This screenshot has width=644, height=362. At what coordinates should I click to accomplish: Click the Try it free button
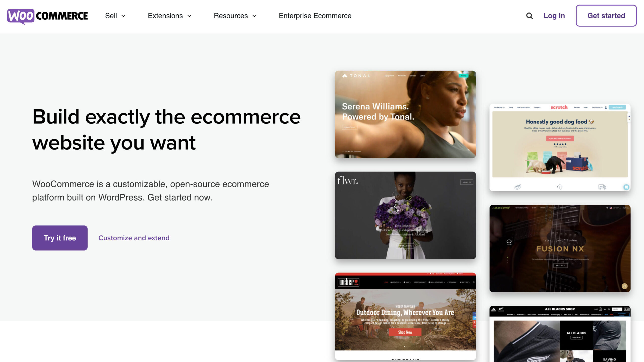click(x=60, y=238)
